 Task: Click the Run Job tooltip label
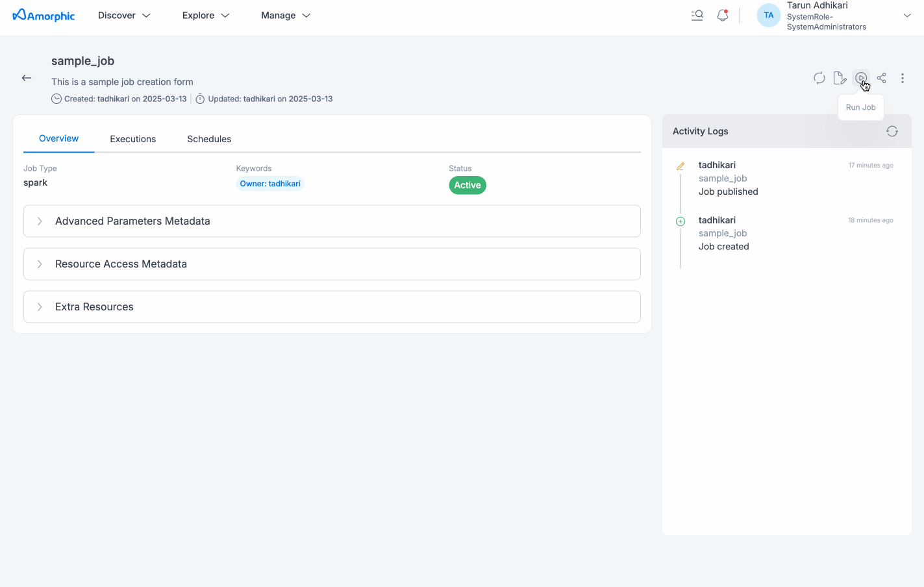point(861,107)
